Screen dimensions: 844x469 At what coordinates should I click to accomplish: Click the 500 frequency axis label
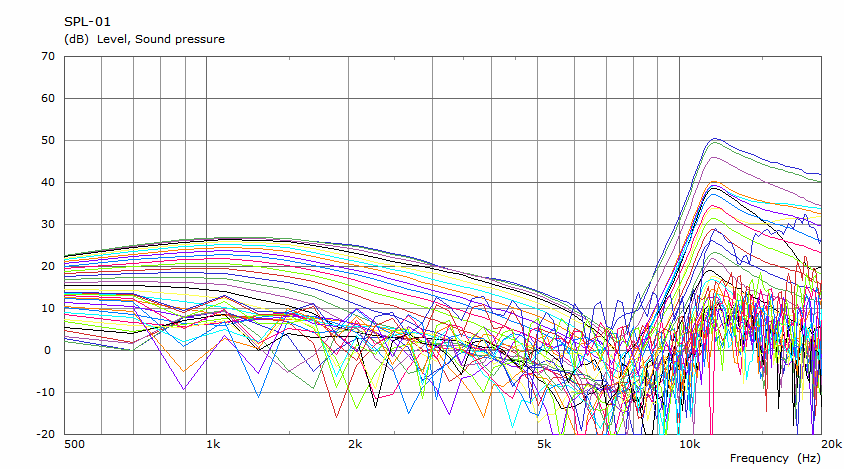point(74,444)
